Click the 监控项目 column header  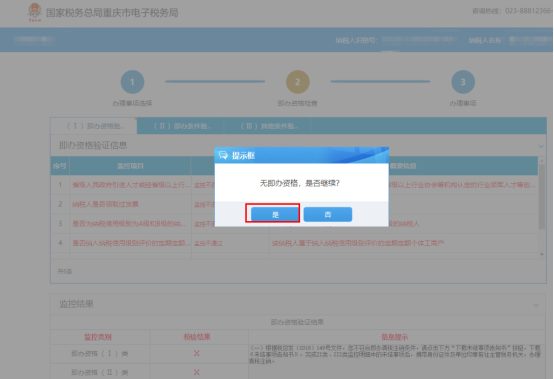(130, 166)
